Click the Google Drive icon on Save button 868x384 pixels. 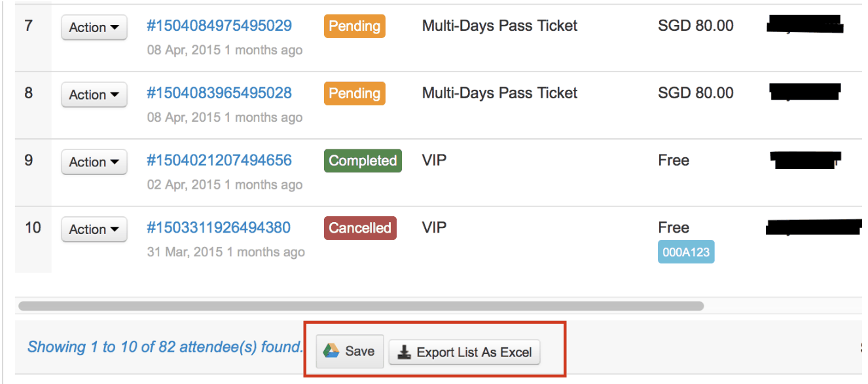(331, 351)
